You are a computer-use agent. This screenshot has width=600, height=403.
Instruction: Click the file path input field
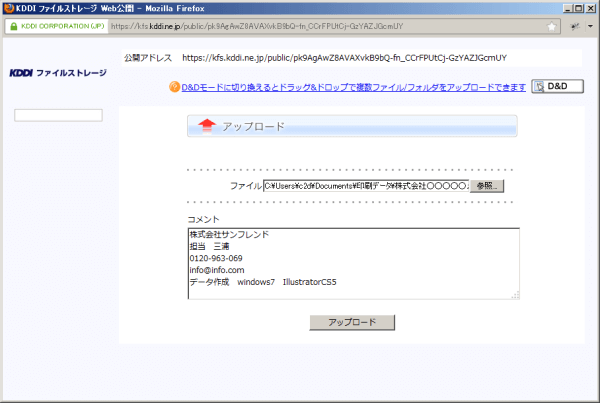click(x=365, y=185)
